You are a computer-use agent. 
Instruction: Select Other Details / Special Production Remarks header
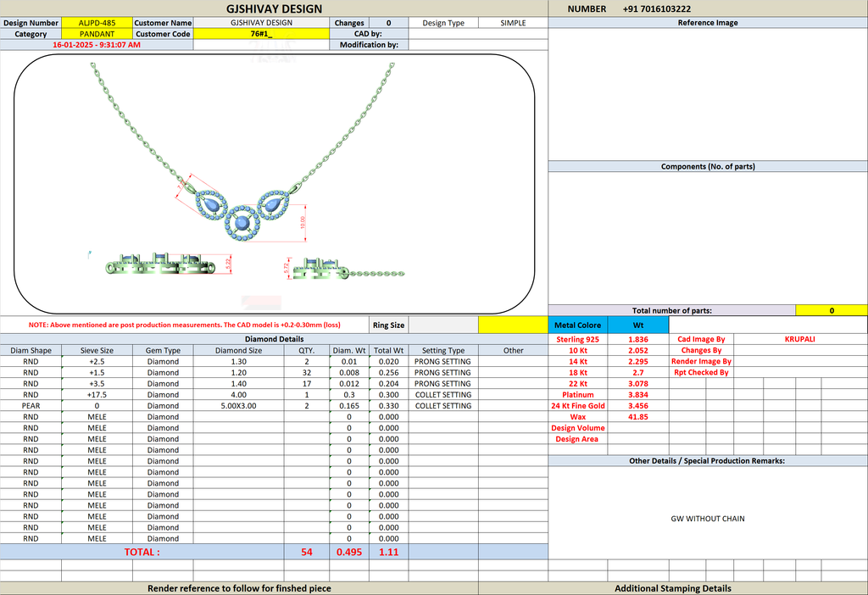708,460
